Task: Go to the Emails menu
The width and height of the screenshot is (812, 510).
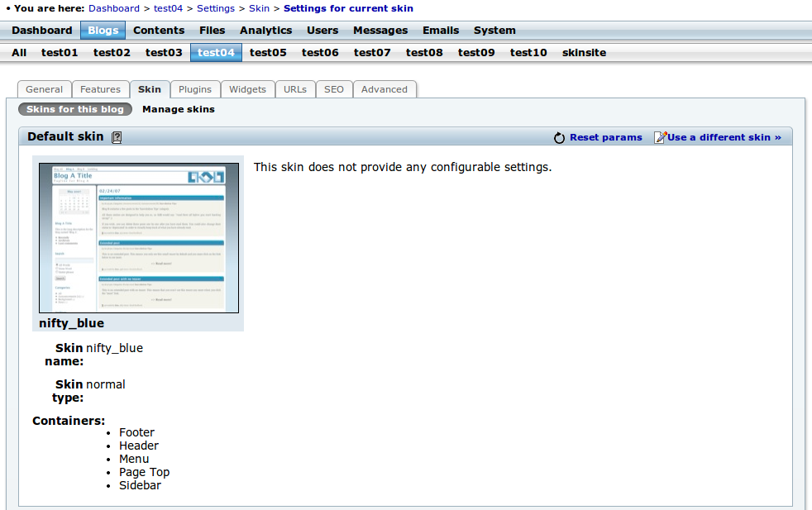Action: [441, 31]
